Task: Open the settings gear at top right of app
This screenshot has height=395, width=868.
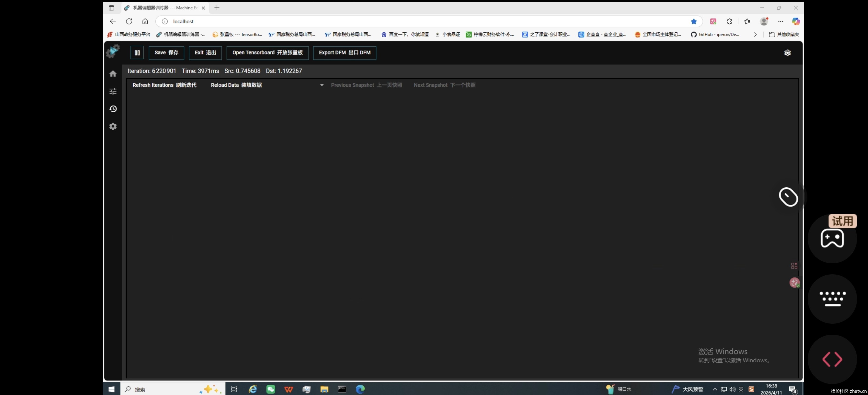Action: pos(787,53)
